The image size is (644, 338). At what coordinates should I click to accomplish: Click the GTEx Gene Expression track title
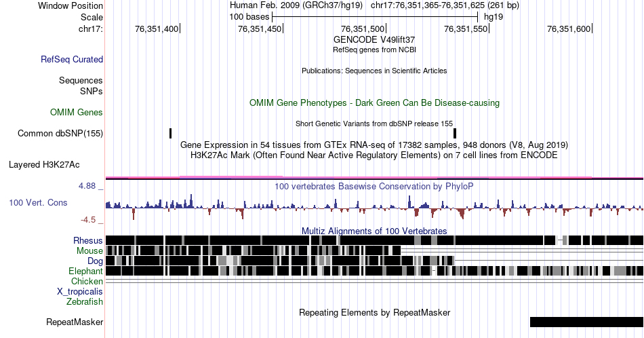374,145
